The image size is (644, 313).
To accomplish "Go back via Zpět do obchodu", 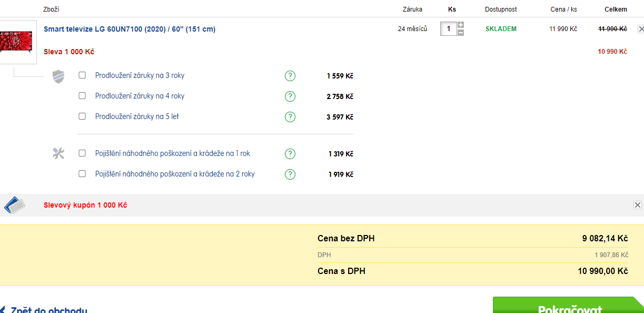I will tap(44, 310).
